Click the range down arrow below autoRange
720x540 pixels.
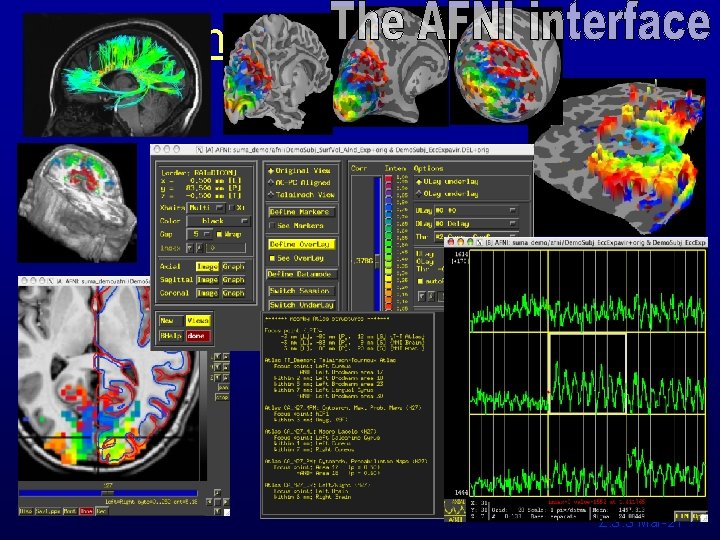(x=422, y=296)
